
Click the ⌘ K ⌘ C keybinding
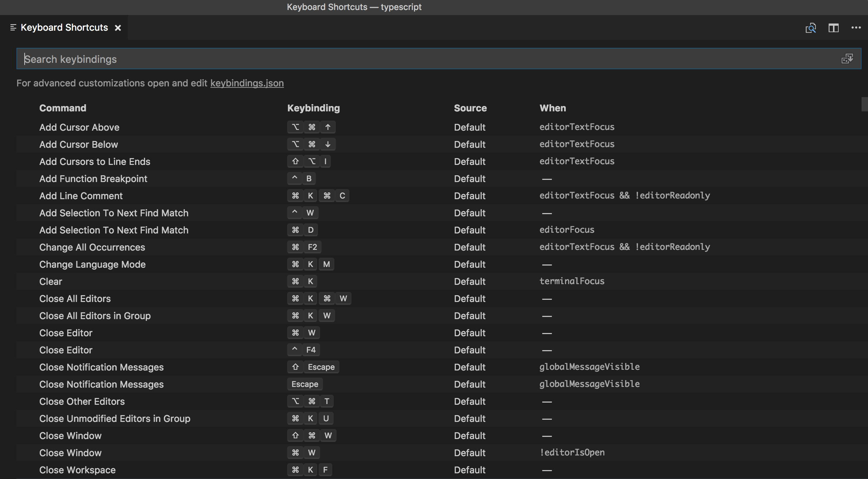318,196
